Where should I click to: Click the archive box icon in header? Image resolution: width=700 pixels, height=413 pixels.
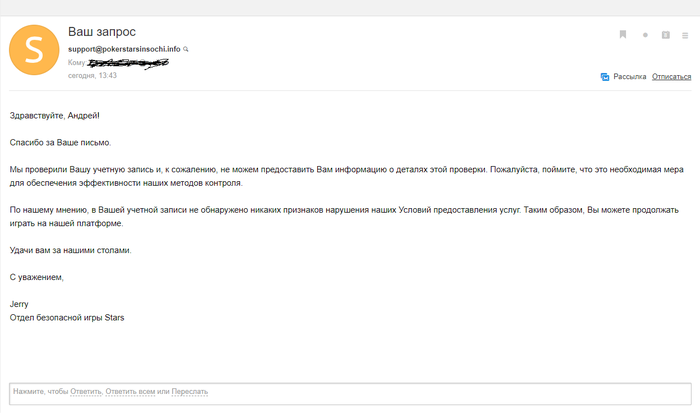(666, 35)
